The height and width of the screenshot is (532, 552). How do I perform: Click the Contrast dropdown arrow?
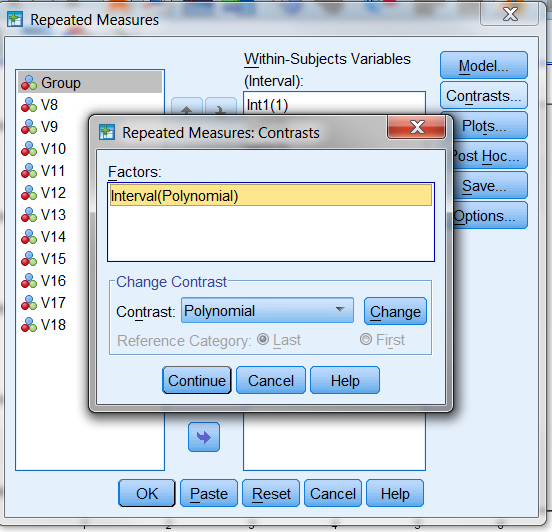tap(340, 310)
